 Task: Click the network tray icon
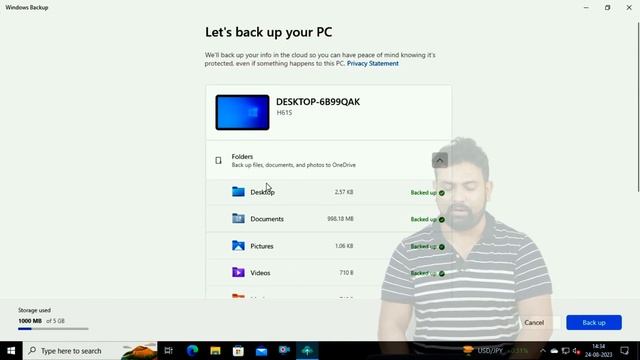565,351
